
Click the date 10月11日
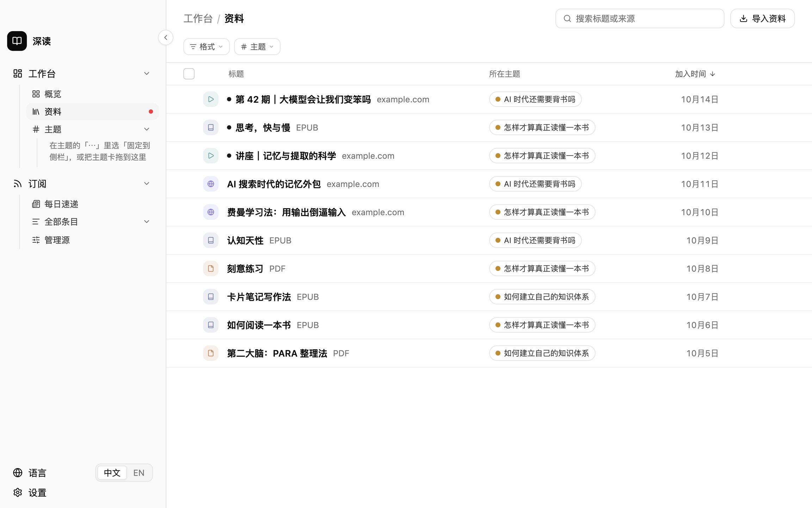[700, 184]
